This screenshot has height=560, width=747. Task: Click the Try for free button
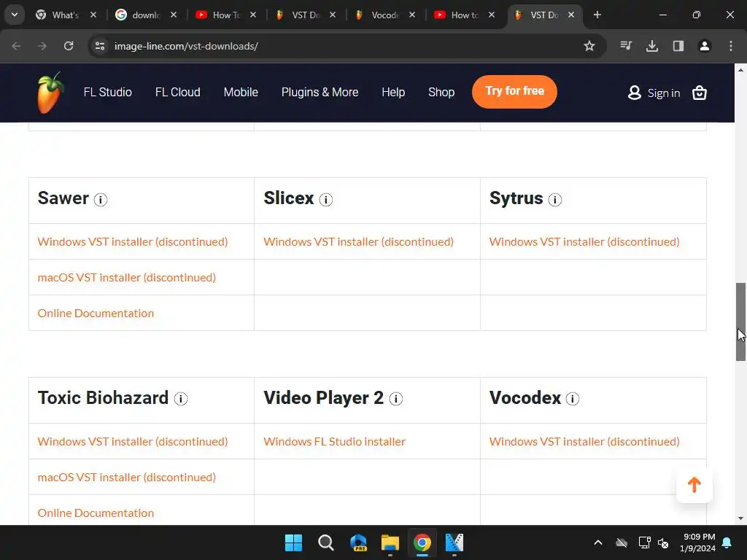tap(514, 91)
